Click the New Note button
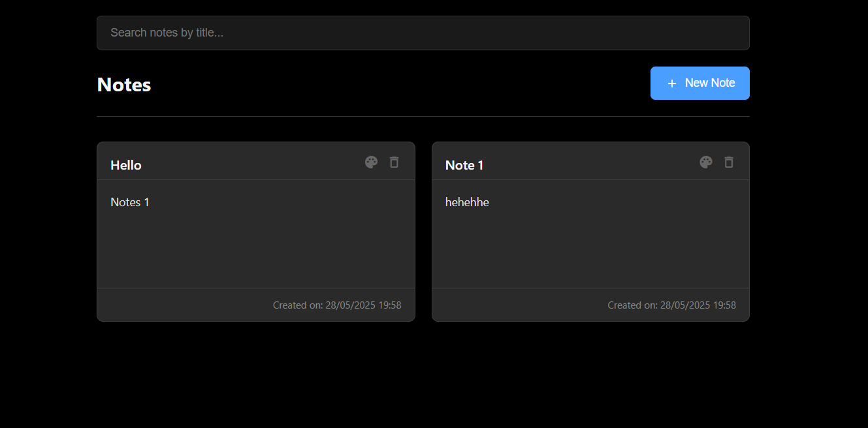Viewport: 868px width, 428px height. (700, 83)
